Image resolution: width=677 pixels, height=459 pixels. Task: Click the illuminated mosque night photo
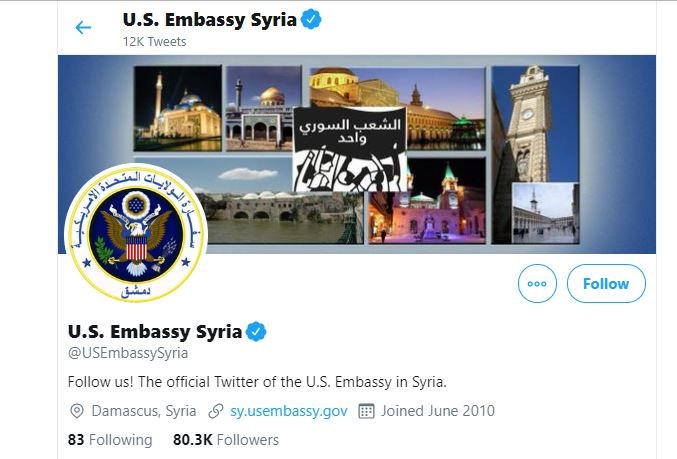(x=178, y=108)
